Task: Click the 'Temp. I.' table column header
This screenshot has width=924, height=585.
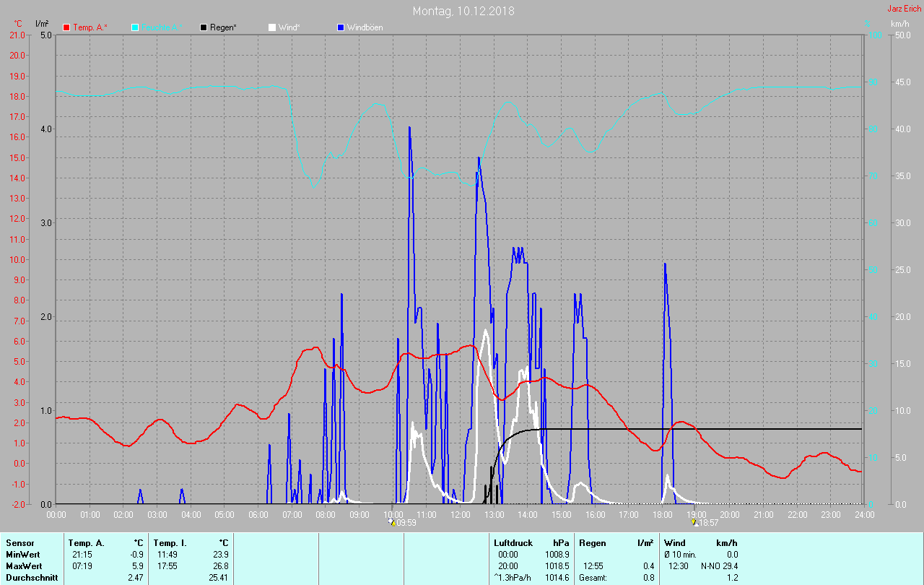Action: pyautogui.click(x=170, y=543)
